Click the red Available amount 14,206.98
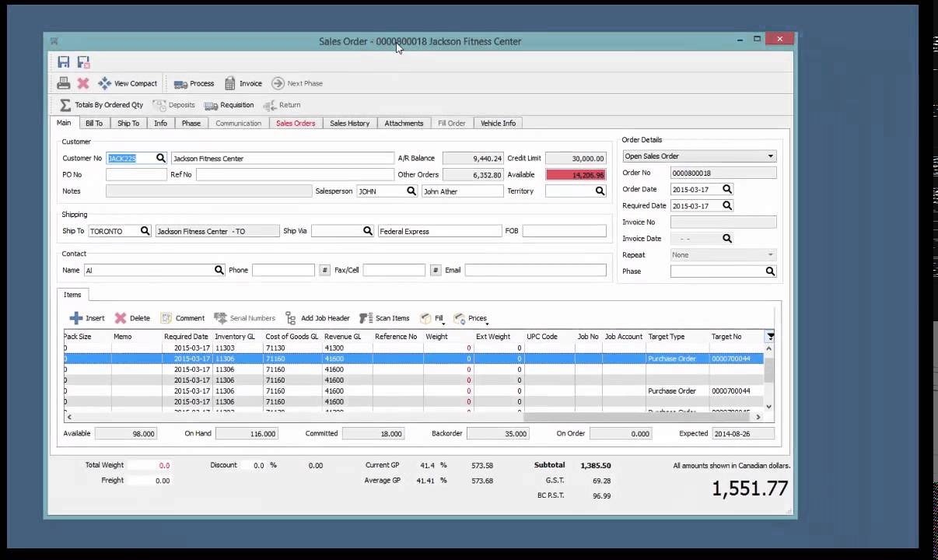938x560 pixels. point(576,175)
